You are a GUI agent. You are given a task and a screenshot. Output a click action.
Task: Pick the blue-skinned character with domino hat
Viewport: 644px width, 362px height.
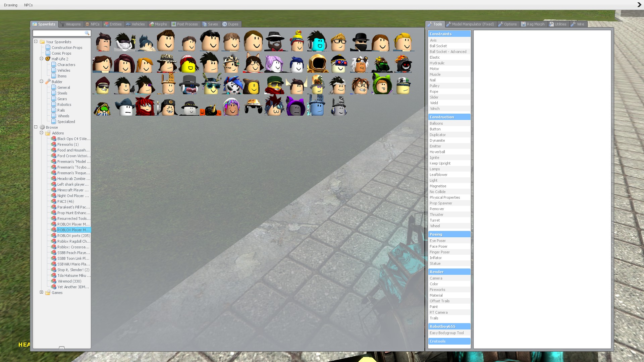click(318, 105)
